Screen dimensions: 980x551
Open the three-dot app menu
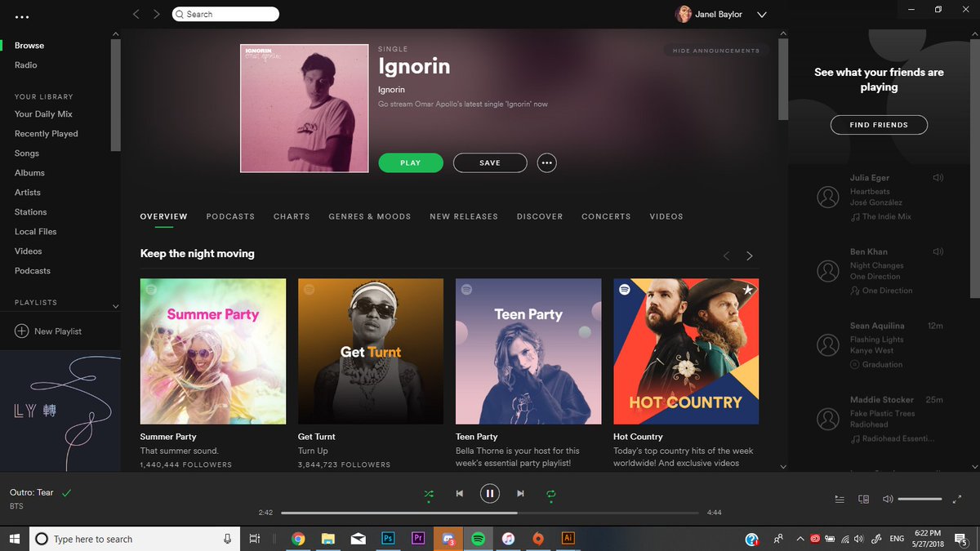22,16
